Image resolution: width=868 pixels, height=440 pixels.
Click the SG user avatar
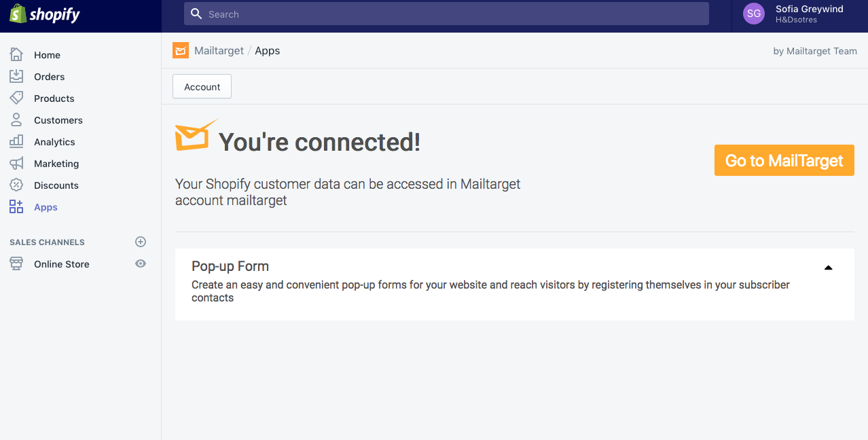[x=754, y=14]
